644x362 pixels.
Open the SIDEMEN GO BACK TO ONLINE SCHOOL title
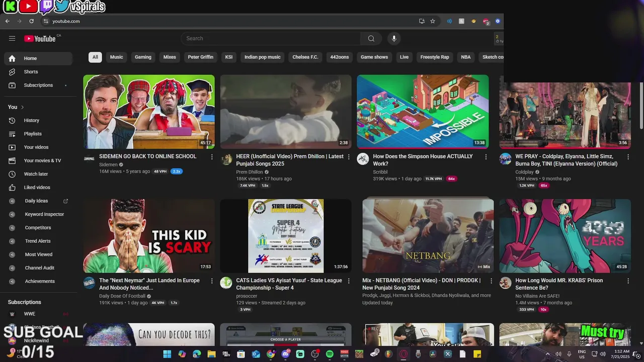tap(148, 156)
